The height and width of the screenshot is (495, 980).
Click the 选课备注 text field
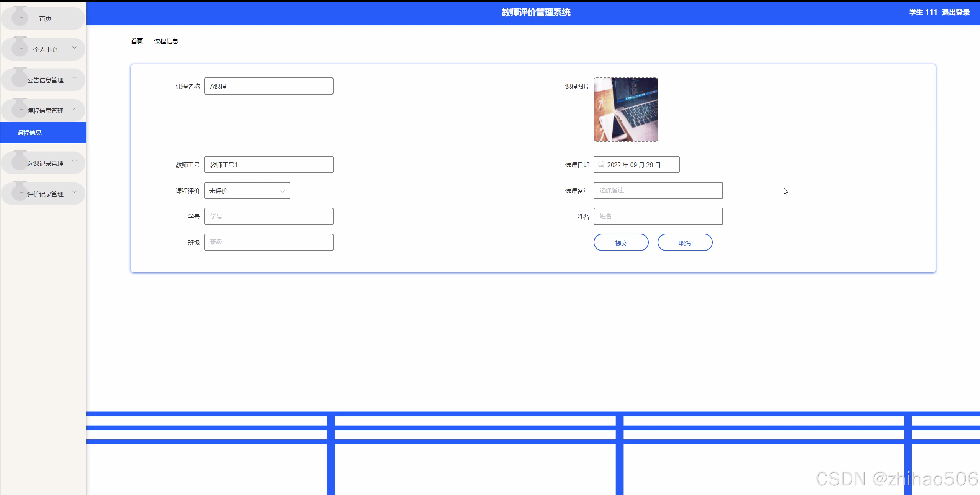[x=658, y=191]
